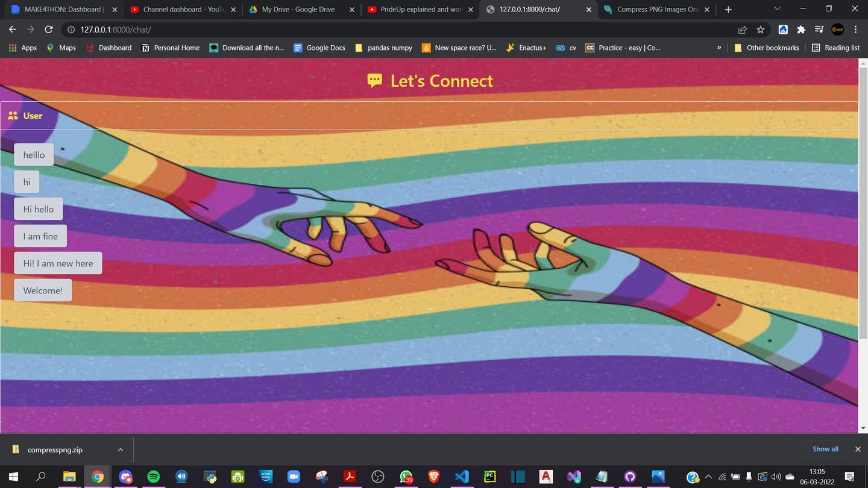
Task: Click the address bar URL field
Action: pyautogui.click(x=398, y=30)
